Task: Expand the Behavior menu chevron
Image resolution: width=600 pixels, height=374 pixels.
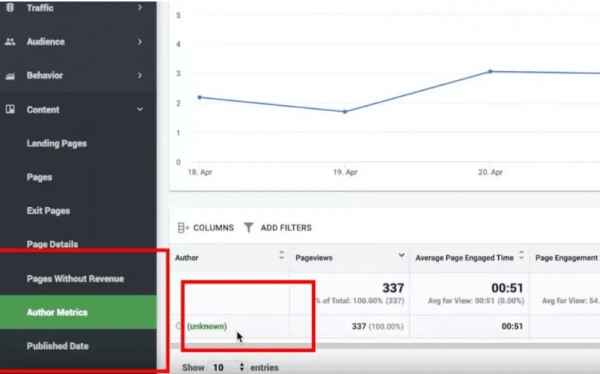Action: pos(140,75)
